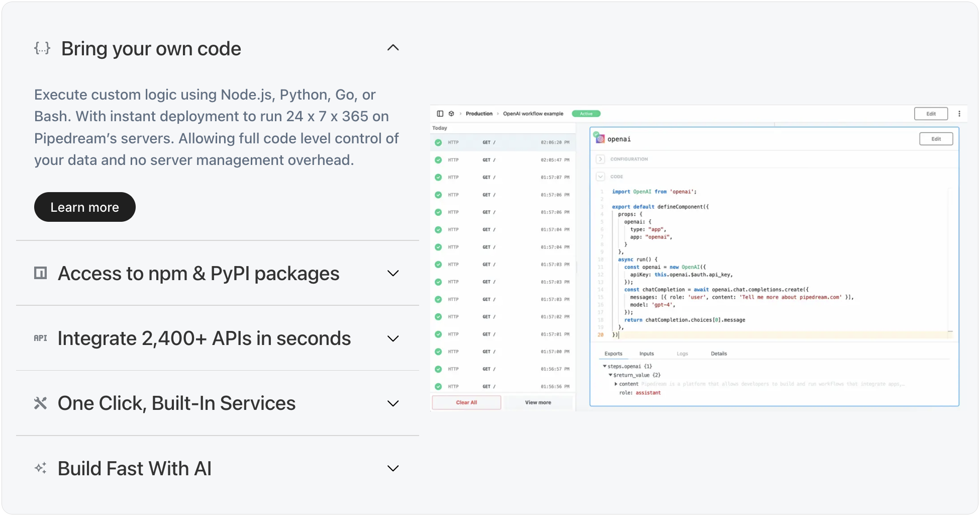Select the 02:06:20 PM HTTP GET event
The height and width of the screenshot is (515, 980).
tap(503, 142)
